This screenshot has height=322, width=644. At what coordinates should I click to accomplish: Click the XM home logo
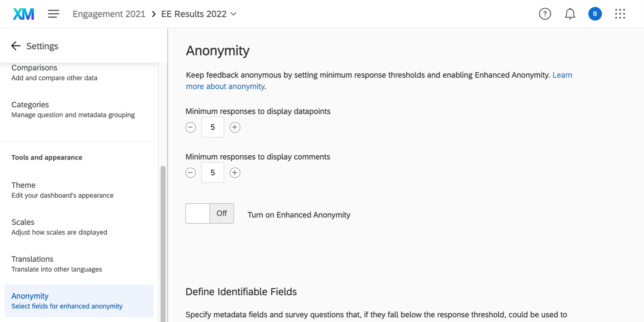(23, 14)
